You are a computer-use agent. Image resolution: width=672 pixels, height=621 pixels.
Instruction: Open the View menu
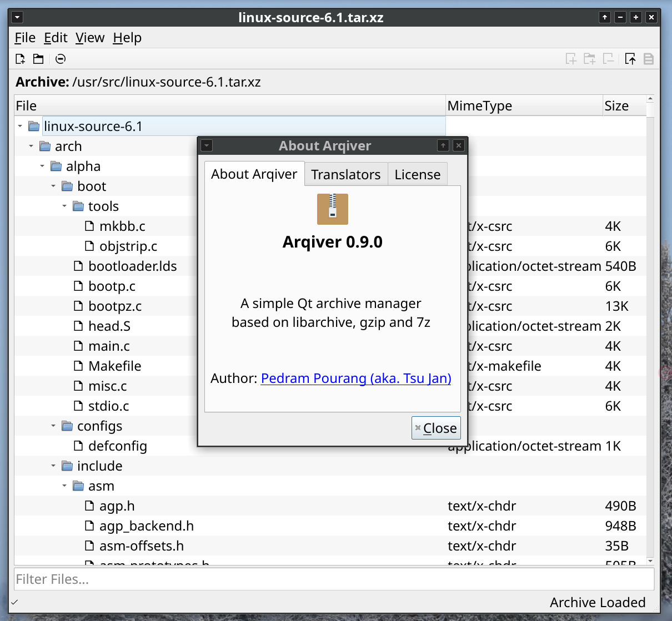(x=90, y=38)
